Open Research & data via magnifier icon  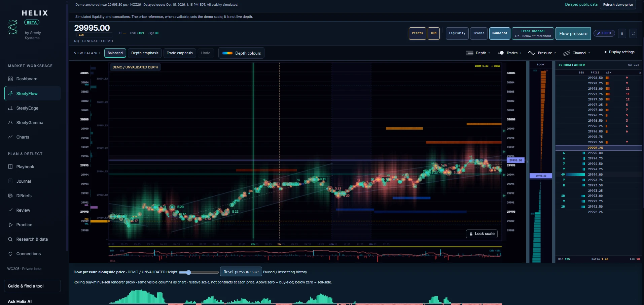click(10, 239)
